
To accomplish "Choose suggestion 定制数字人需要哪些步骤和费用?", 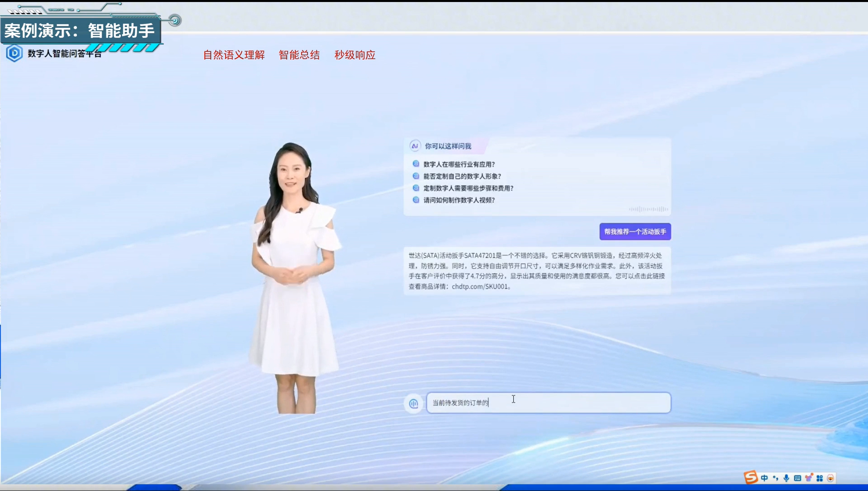I will click(468, 188).
